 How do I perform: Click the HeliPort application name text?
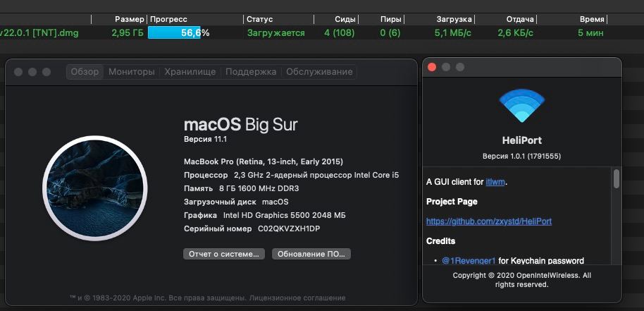[x=521, y=140]
